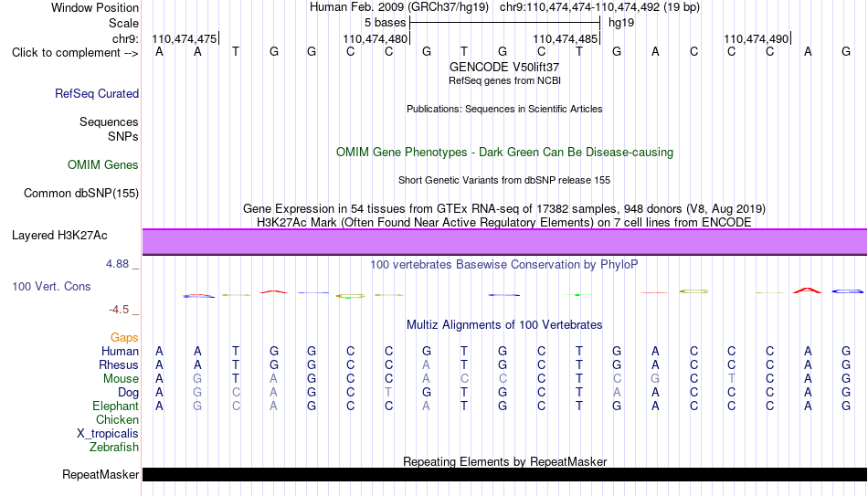Click the chr9: ruler label
The width and height of the screenshot is (868, 496).
coord(126,38)
